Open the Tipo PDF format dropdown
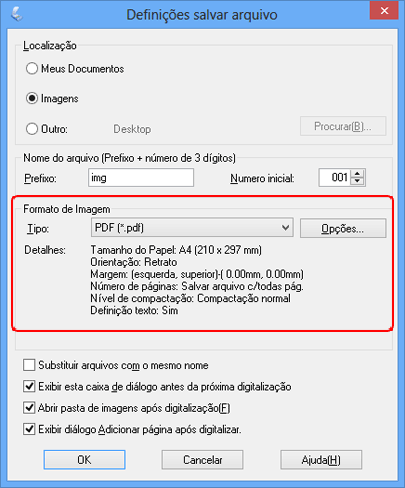Screen dimensions: 405x488 [x=192, y=228]
